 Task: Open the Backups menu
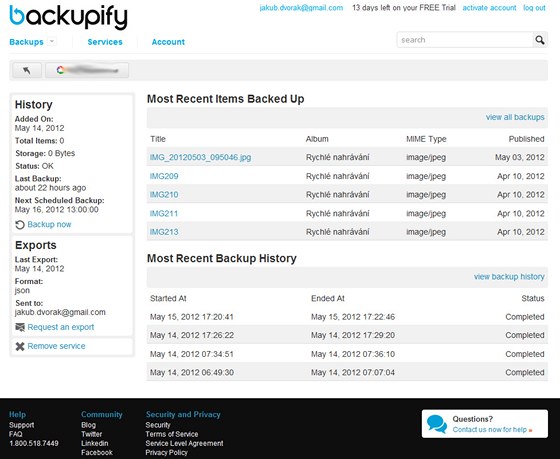click(26, 42)
